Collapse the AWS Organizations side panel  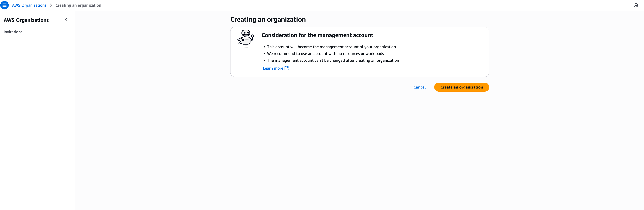pyautogui.click(x=66, y=20)
